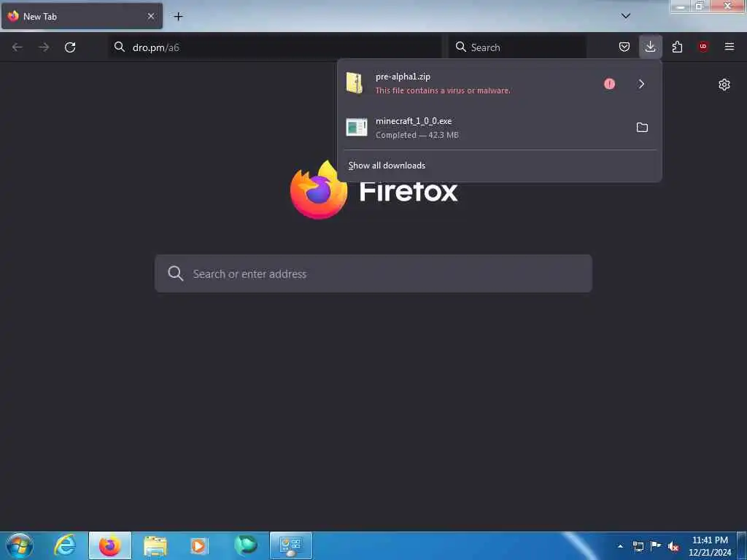
Task: Click the URL bar showing dro.pm/a6
Action: click(275, 47)
